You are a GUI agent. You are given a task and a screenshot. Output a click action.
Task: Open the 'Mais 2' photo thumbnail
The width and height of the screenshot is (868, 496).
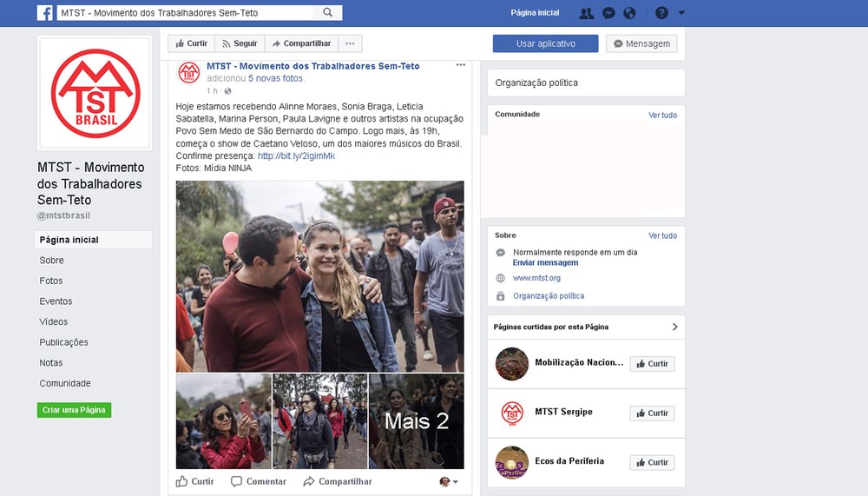pyautogui.click(x=417, y=421)
